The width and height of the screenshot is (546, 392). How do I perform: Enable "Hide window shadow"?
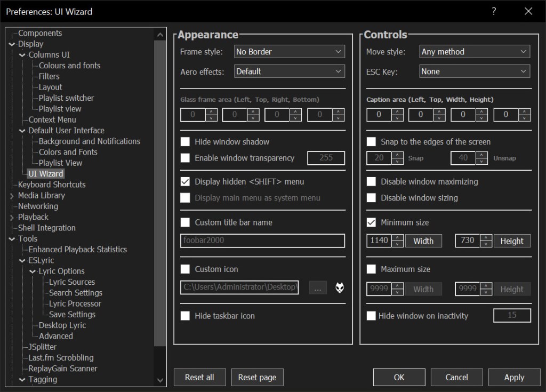185,141
